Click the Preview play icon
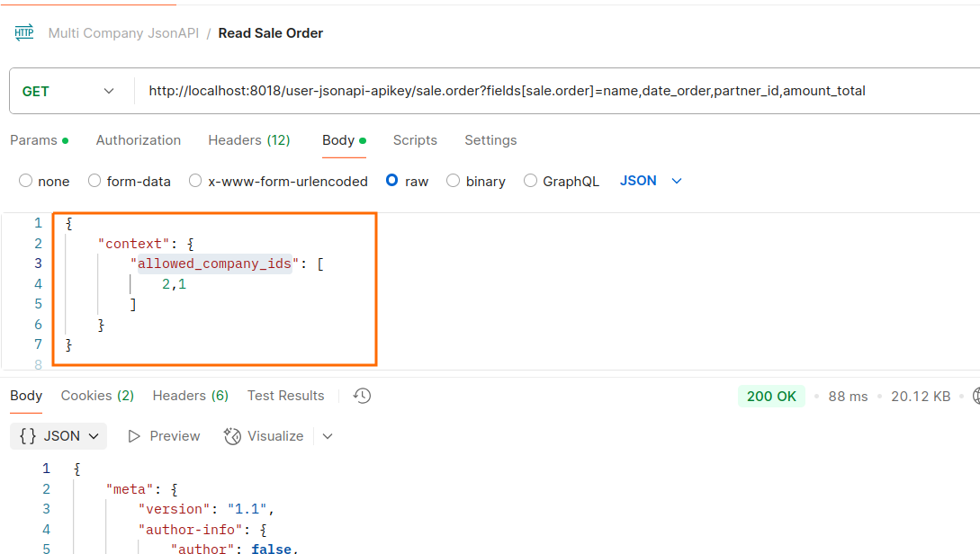 click(x=134, y=436)
